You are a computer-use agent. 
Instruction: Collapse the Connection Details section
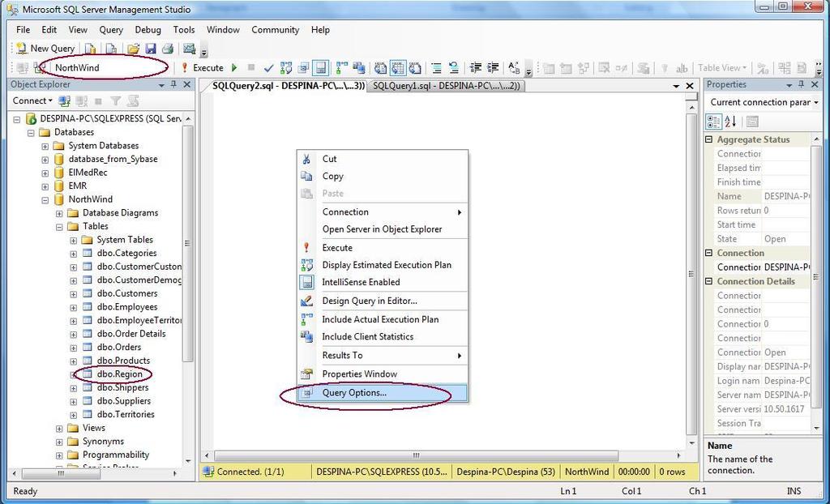pos(708,281)
